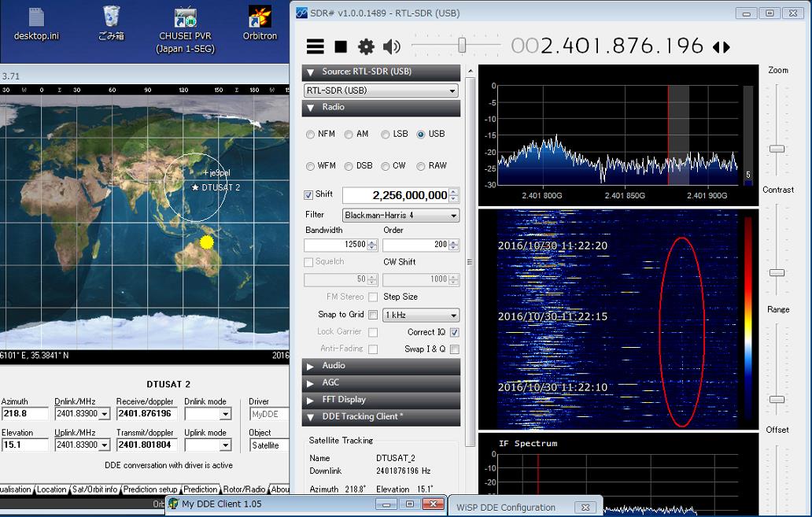Switch to Orbitron Rotor/Radio tab
Viewport: 812px width, 517px height.
(244, 489)
